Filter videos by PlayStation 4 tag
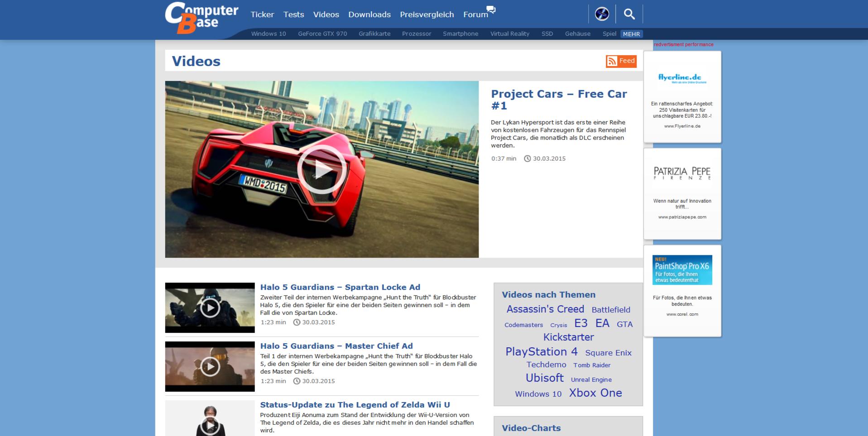The height and width of the screenshot is (436, 868). [542, 352]
